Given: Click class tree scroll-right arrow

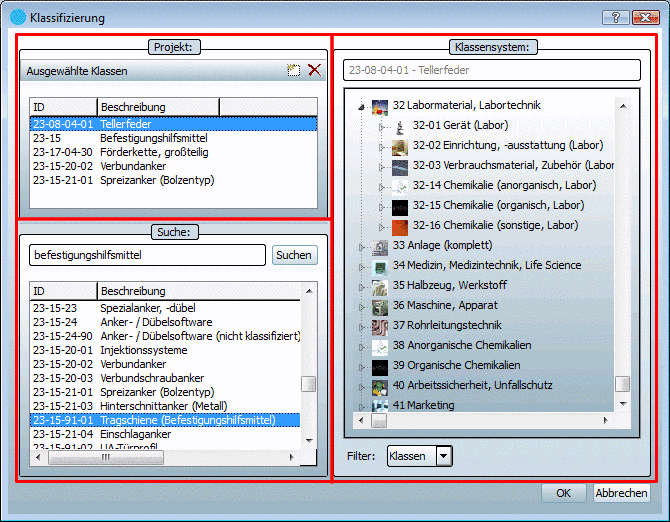Looking at the screenshot, I should [x=605, y=420].
